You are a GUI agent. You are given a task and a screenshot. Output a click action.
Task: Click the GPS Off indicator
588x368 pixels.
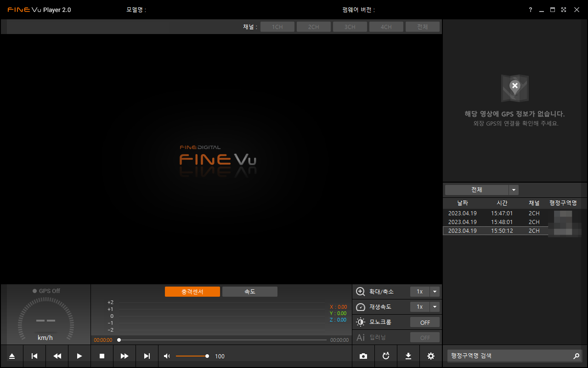(46, 291)
